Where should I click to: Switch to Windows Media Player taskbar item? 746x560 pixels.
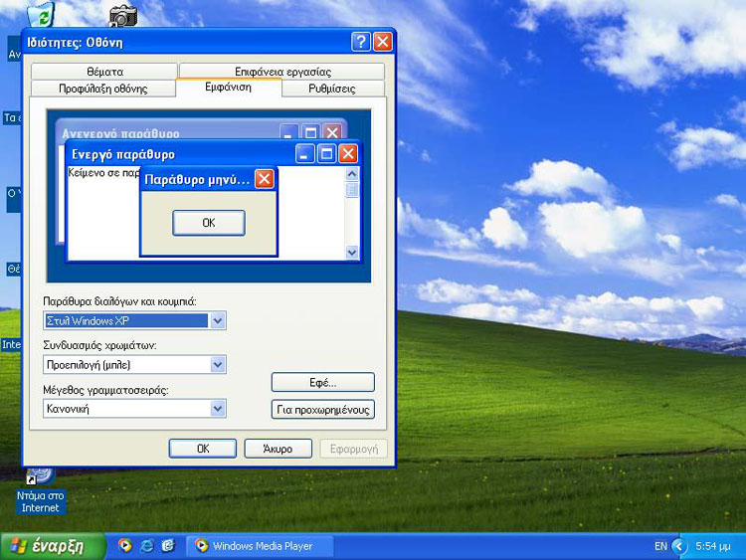(x=260, y=546)
